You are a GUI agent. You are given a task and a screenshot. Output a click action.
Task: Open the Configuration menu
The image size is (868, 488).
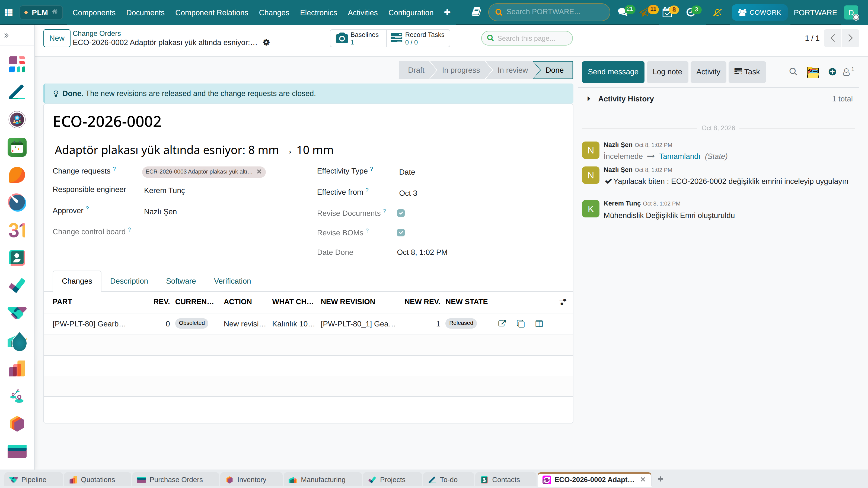411,12
